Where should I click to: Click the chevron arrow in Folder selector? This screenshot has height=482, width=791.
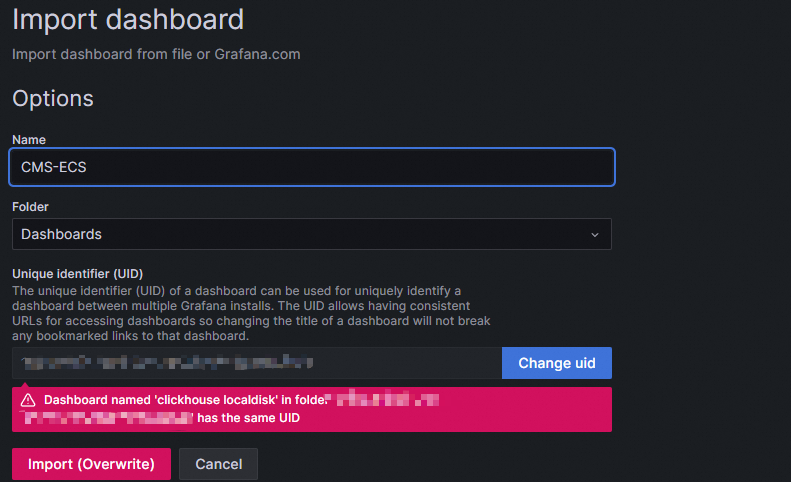click(x=595, y=235)
